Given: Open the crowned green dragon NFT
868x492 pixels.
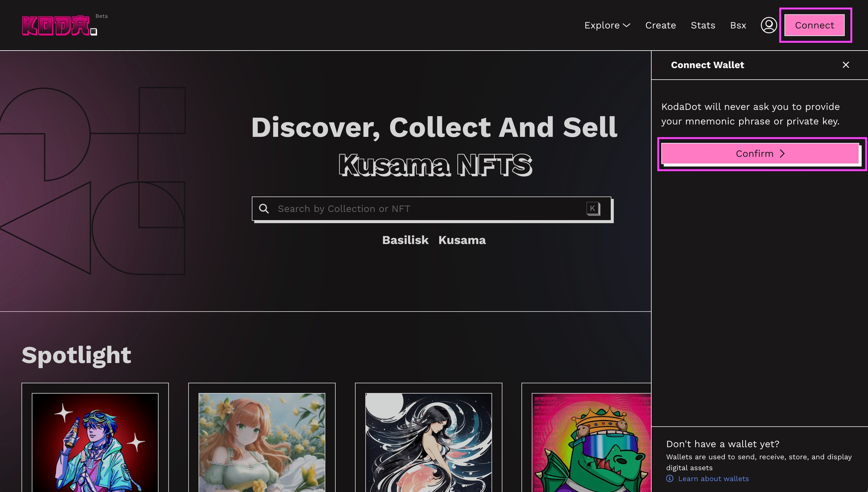Looking at the screenshot, I should pyautogui.click(x=591, y=442).
